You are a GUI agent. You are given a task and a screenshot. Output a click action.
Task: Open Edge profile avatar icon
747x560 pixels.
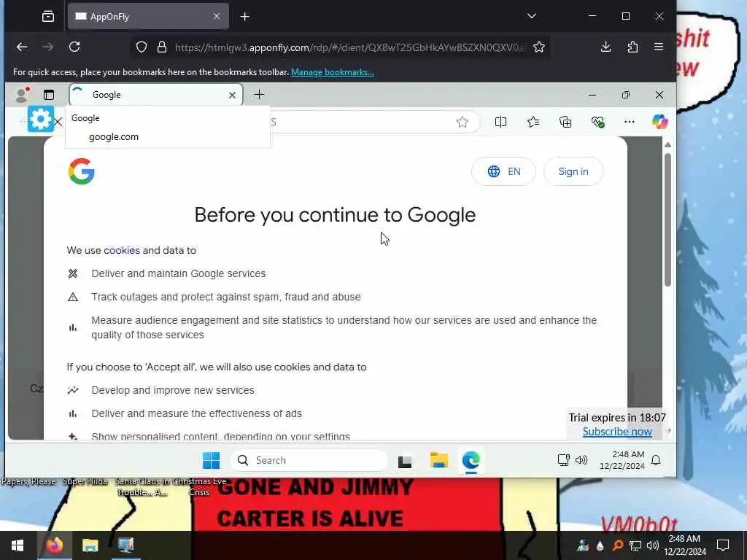tap(22, 95)
